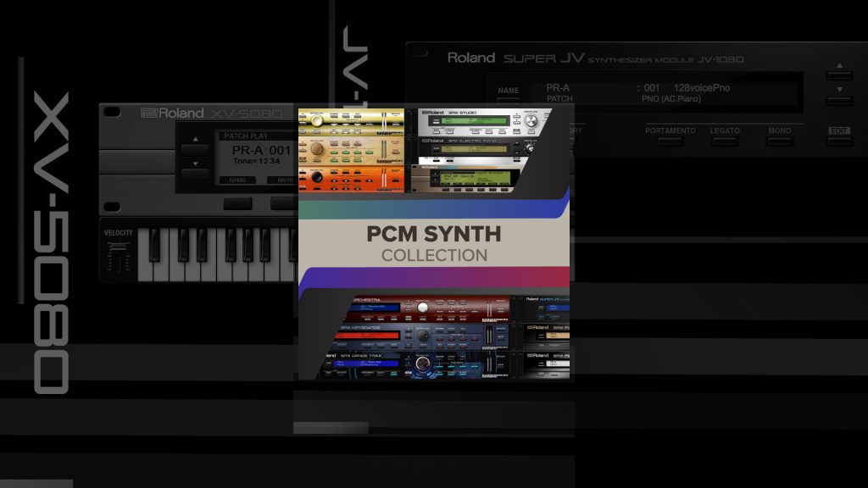Enable Legato mode on the JV-1080

tap(723, 139)
